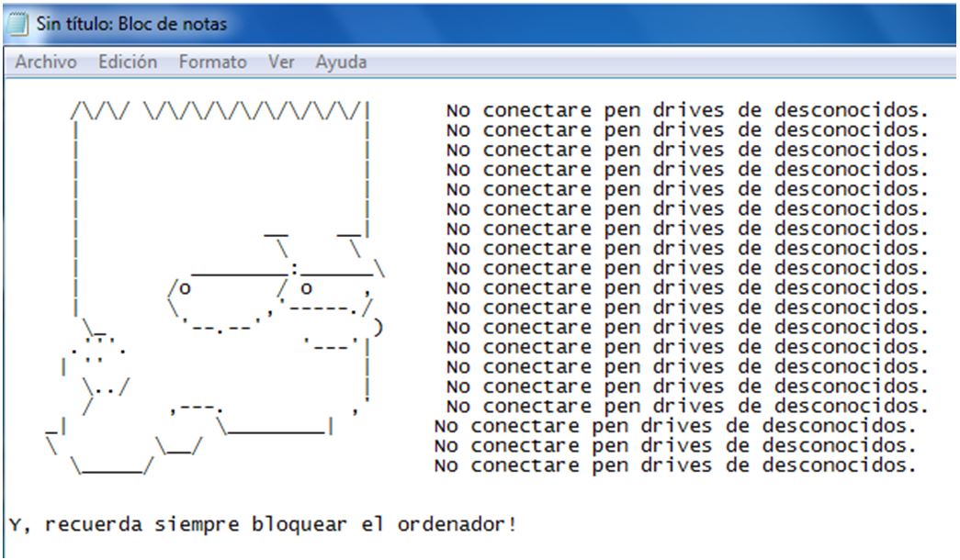
Task: Open the Ayuda menu
Action: [x=341, y=62]
